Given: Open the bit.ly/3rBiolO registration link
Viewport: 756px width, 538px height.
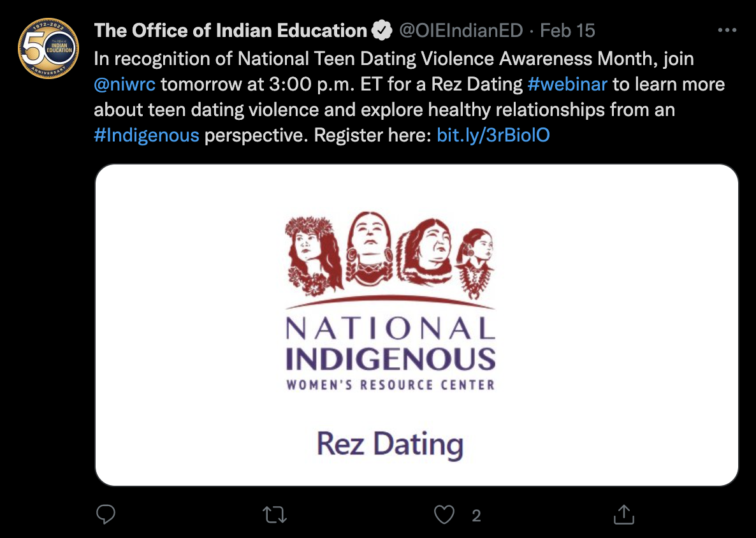Looking at the screenshot, I should 493,135.
